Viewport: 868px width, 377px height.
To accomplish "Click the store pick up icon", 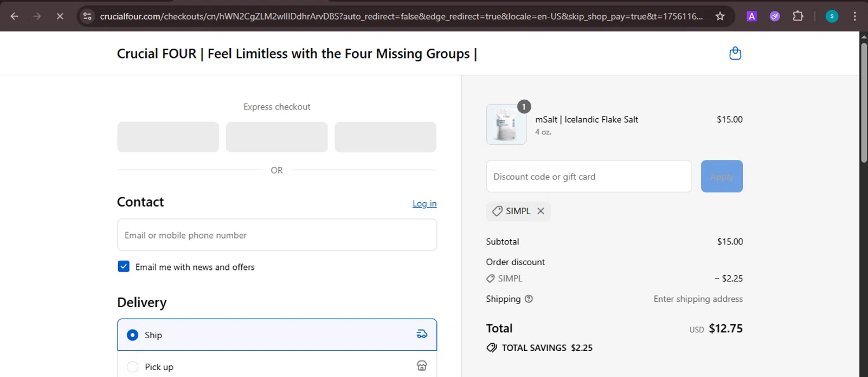I will [422, 366].
